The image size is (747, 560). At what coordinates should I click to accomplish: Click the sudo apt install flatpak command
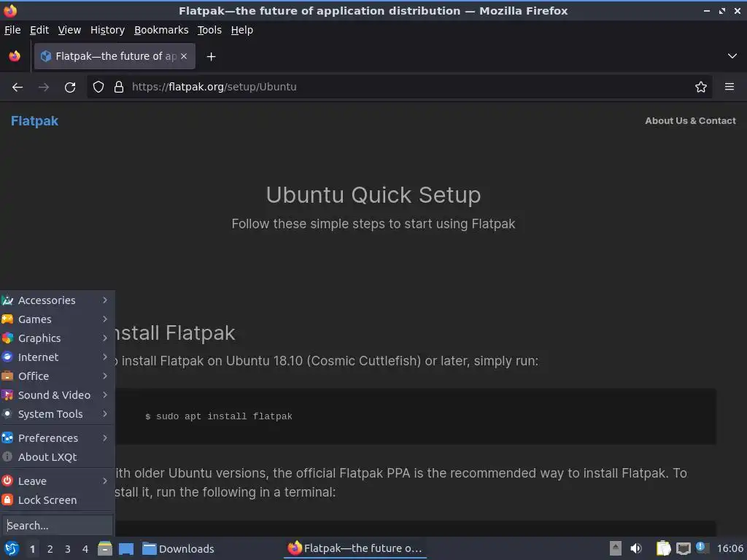click(x=219, y=416)
